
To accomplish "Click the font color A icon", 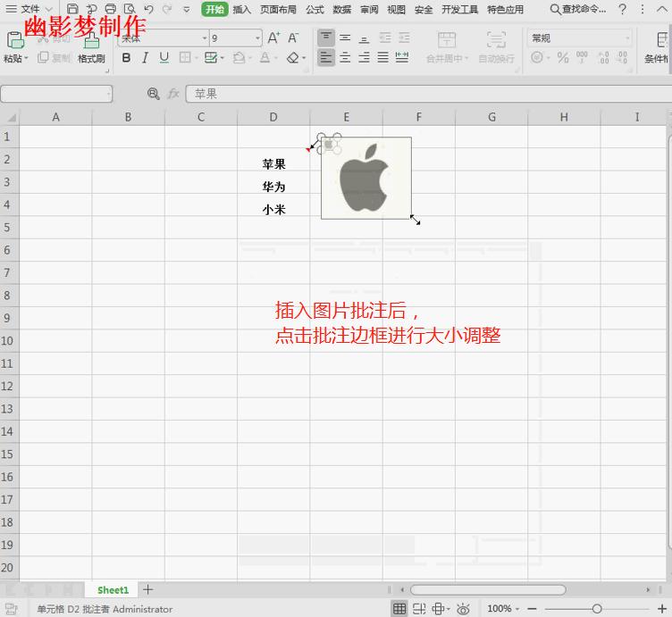I will click(x=265, y=57).
